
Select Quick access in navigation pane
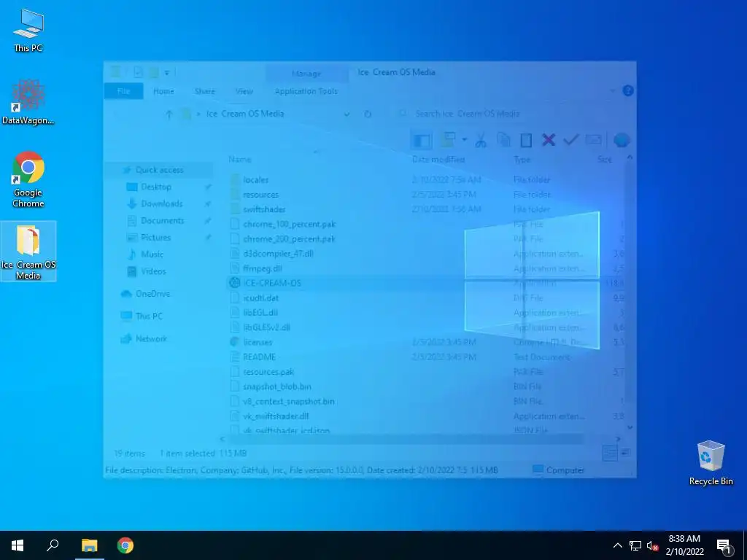159,170
